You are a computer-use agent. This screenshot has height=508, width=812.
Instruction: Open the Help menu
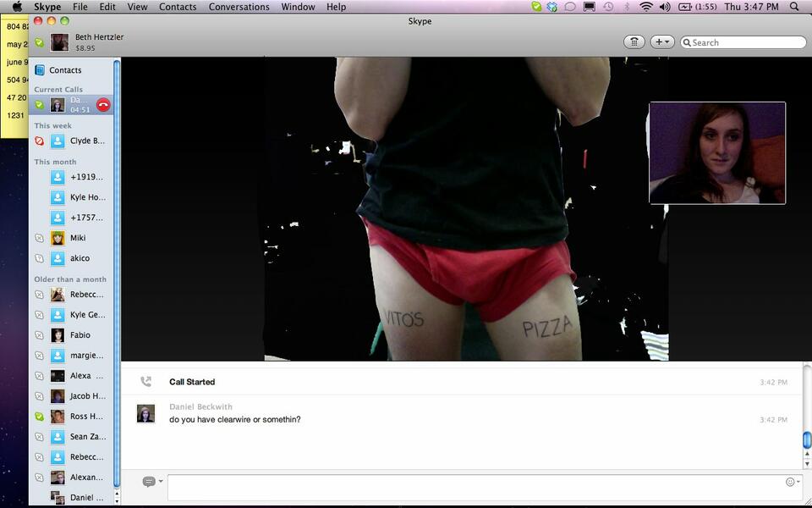336,7
